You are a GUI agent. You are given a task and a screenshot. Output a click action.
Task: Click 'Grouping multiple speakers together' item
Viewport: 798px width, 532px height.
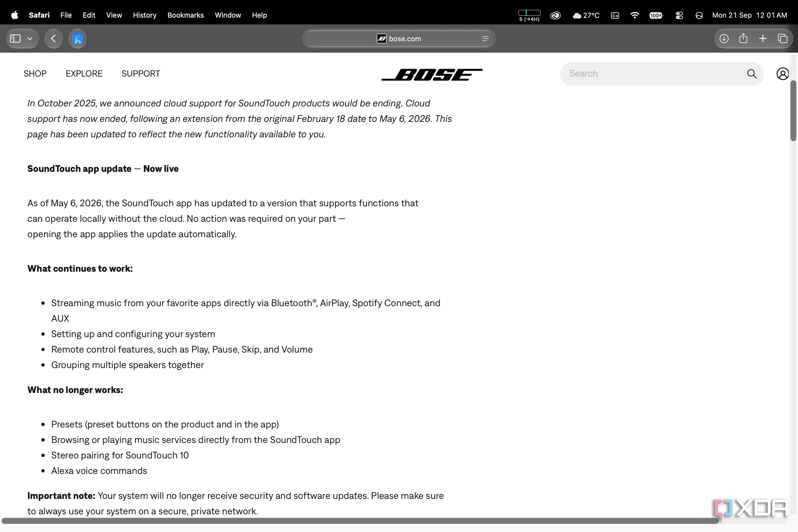[128, 365]
